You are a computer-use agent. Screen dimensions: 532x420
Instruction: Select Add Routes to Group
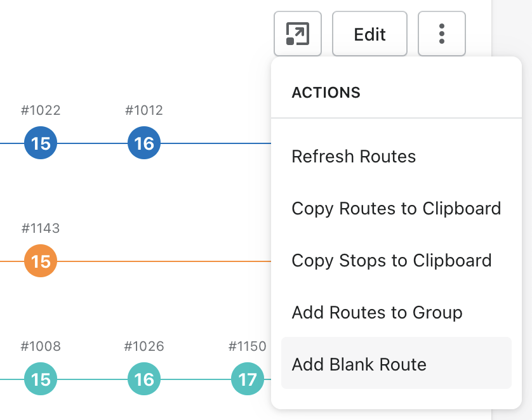376,313
